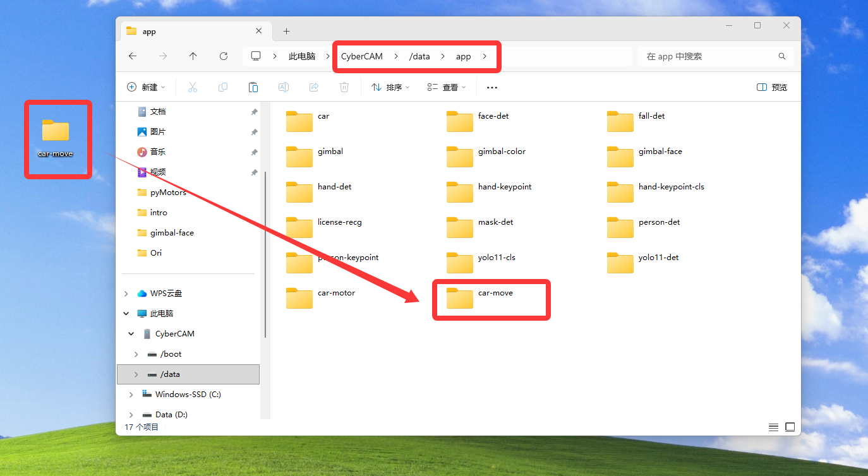
Task: Click the Cut scissors icon
Action: (x=193, y=87)
